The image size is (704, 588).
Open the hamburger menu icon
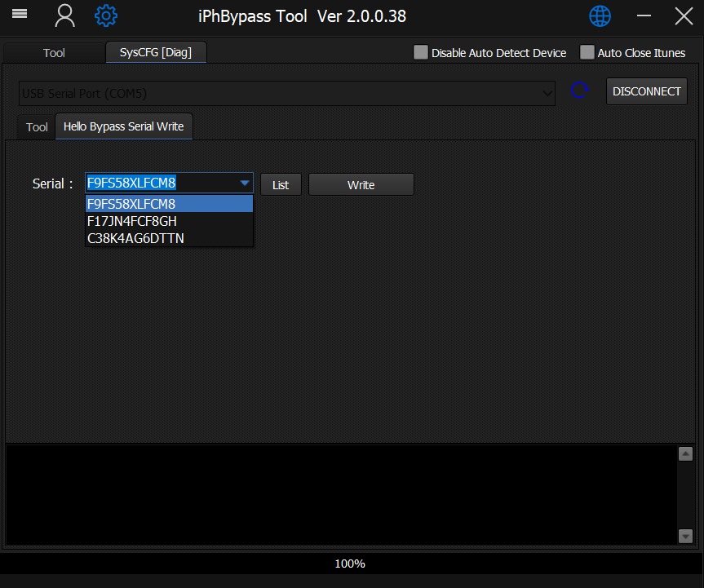coord(20,15)
